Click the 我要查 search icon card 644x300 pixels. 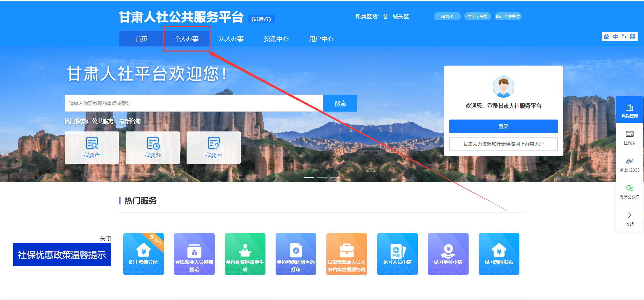(92, 147)
